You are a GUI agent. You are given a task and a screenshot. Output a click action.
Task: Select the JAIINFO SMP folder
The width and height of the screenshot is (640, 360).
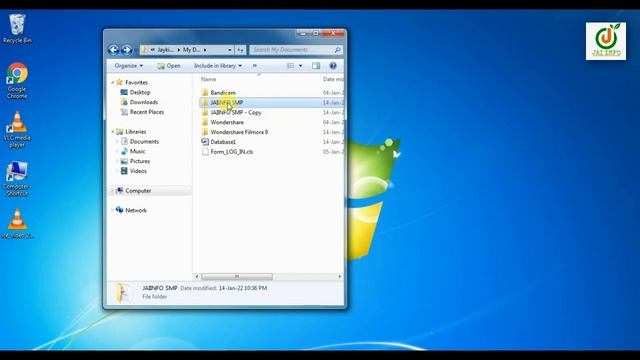[x=227, y=102]
